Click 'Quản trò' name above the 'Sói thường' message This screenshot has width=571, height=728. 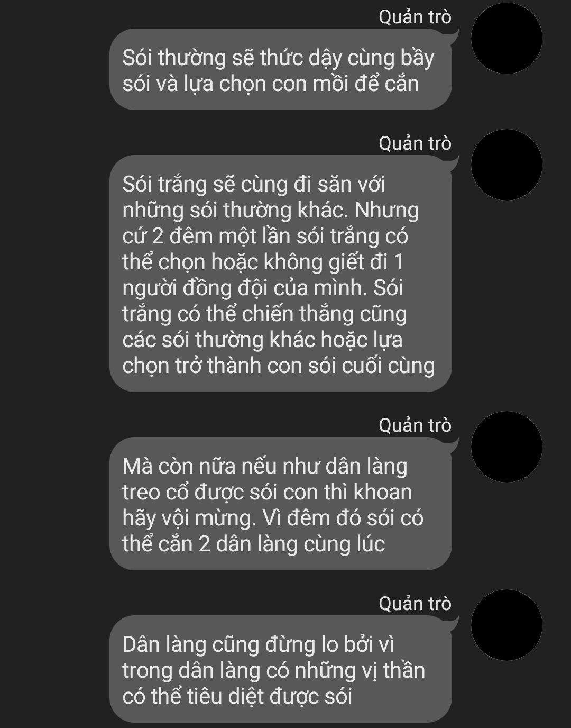(x=415, y=17)
